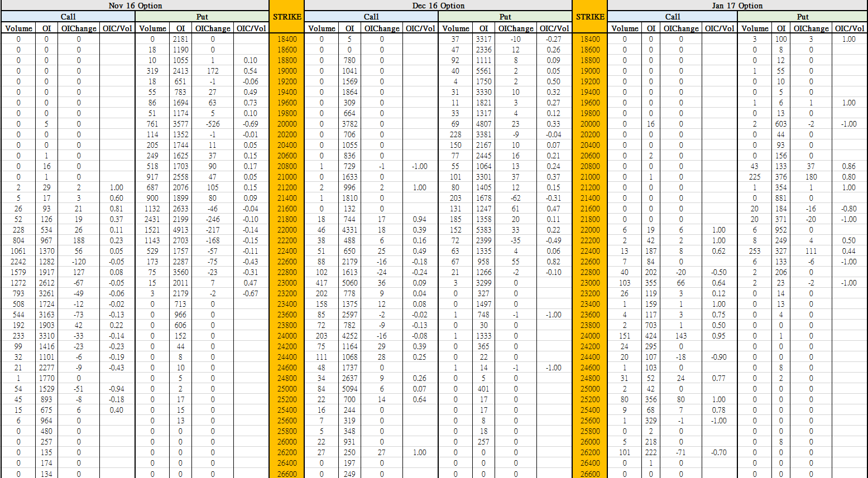The height and width of the screenshot is (478, 868).
Task: Select the OI column header under Jan 17 Put
Action: (x=781, y=28)
